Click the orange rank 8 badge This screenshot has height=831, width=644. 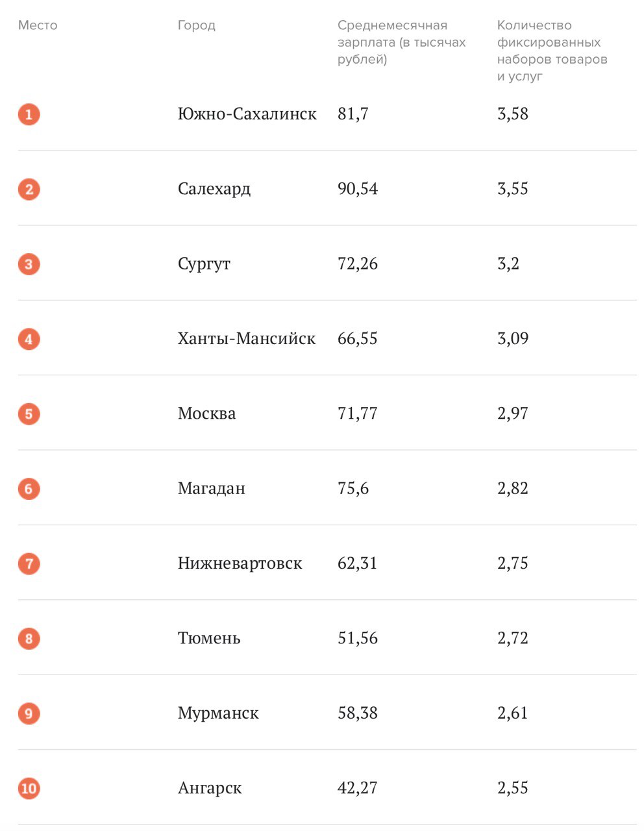coord(29,639)
